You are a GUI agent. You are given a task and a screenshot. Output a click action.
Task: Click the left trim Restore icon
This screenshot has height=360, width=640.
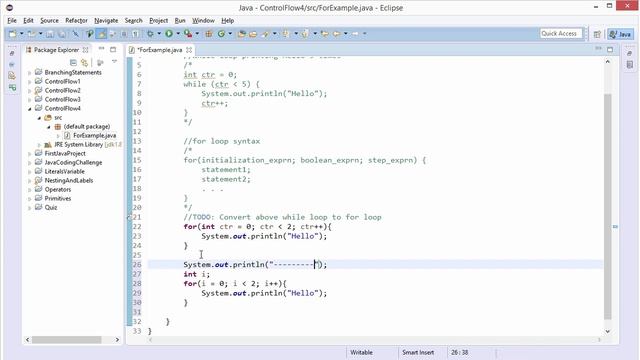12,53
